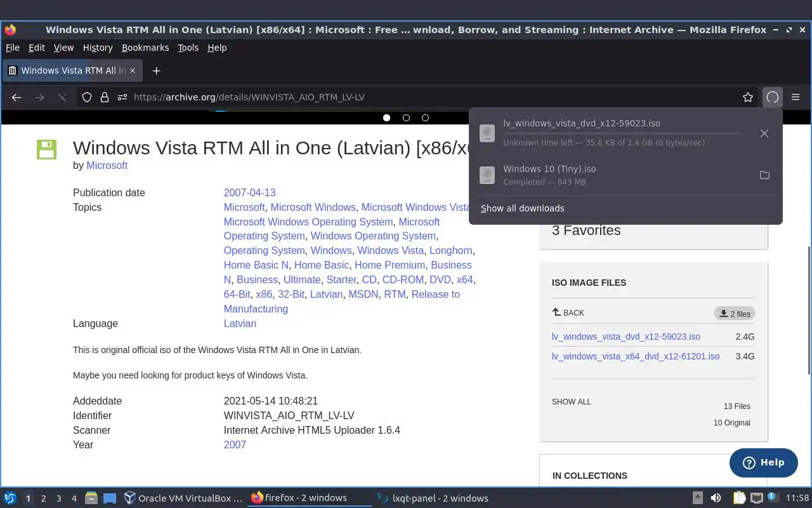Switch to virtual desktop 2

click(x=43, y=498)
